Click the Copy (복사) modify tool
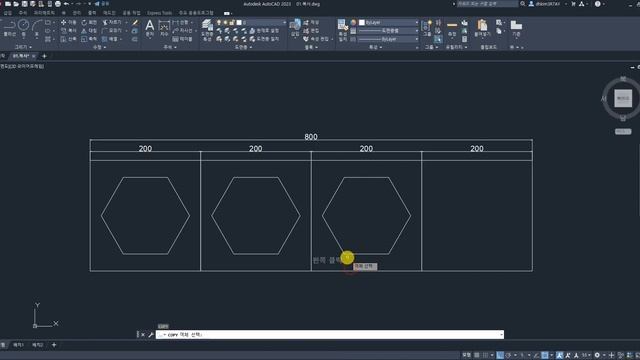Screen dimensions: 640x360 pyautogui.click(x=69, y=31)
